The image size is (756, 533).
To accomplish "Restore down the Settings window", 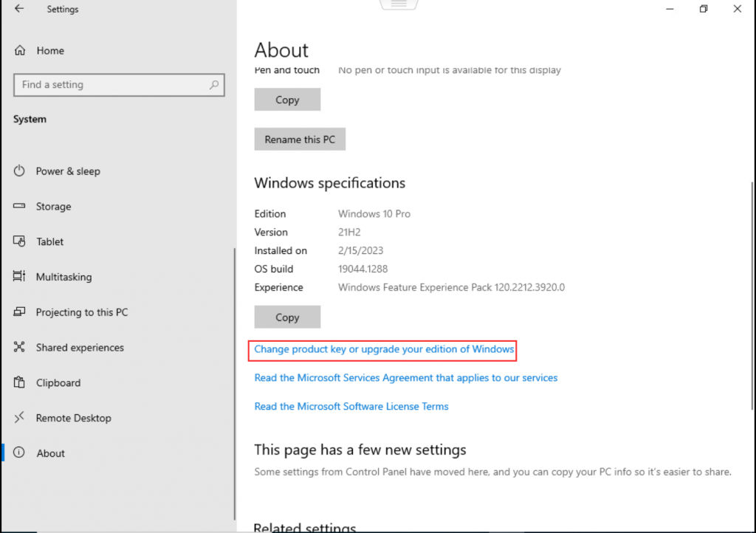I will [x=704, y=9].
